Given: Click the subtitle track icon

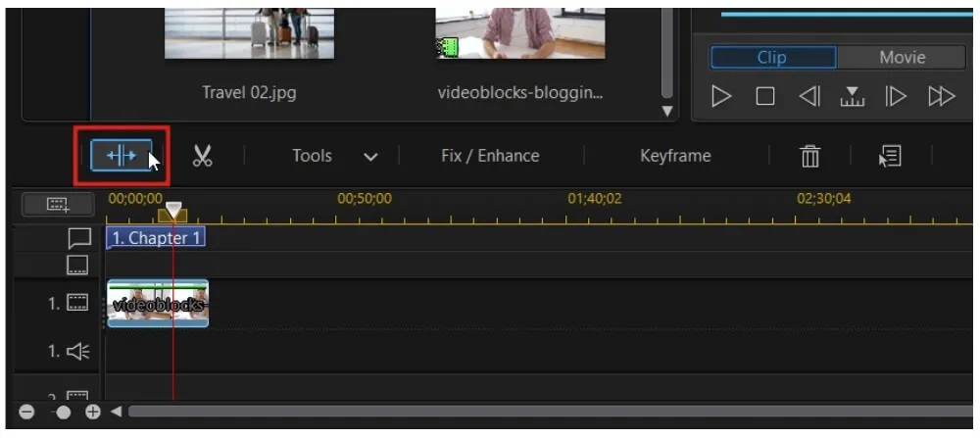Looking at the screenshot, I should click(77, 266).
